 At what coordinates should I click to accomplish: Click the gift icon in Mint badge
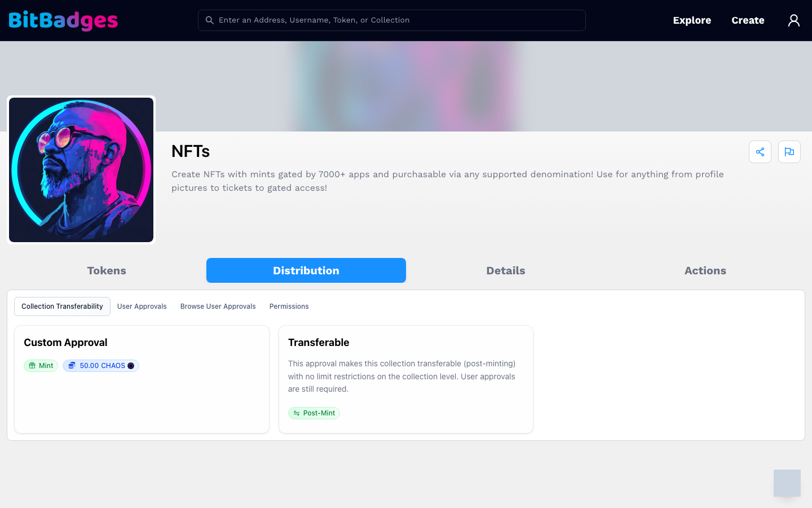32,366
